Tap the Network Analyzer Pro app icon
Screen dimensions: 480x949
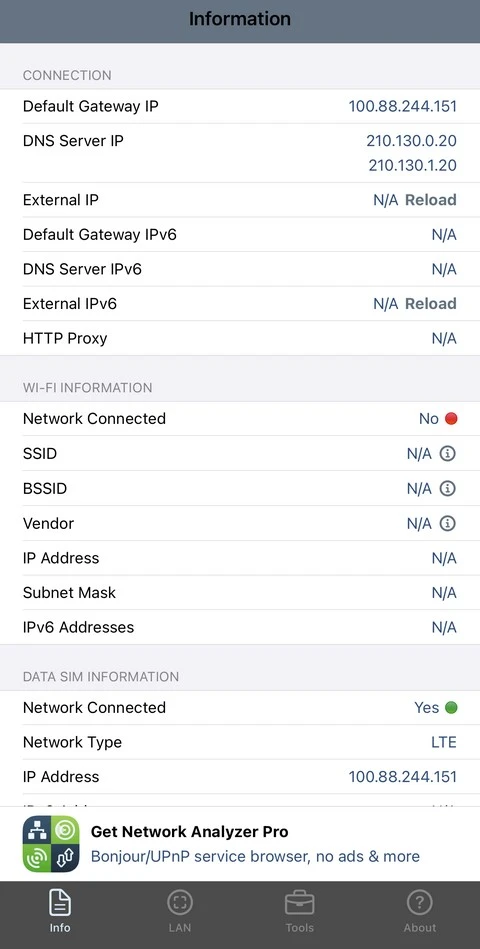coord(51,844)
